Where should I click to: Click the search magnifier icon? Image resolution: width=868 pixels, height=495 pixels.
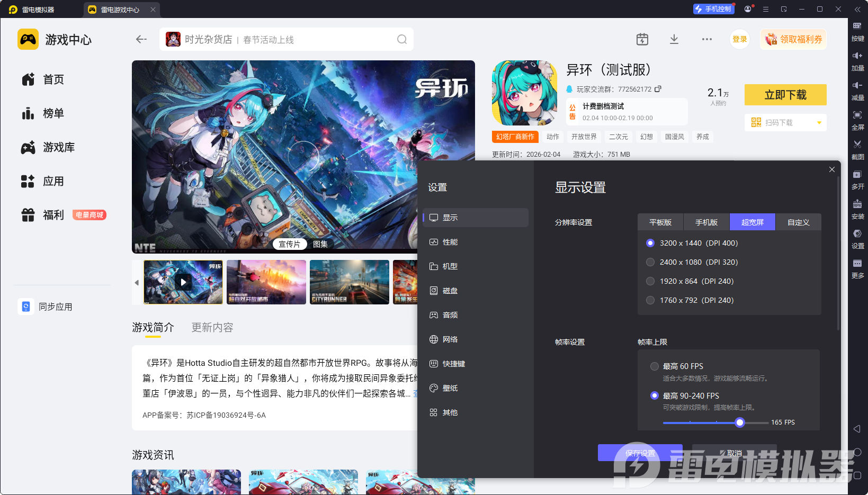[x=402, y=39]
